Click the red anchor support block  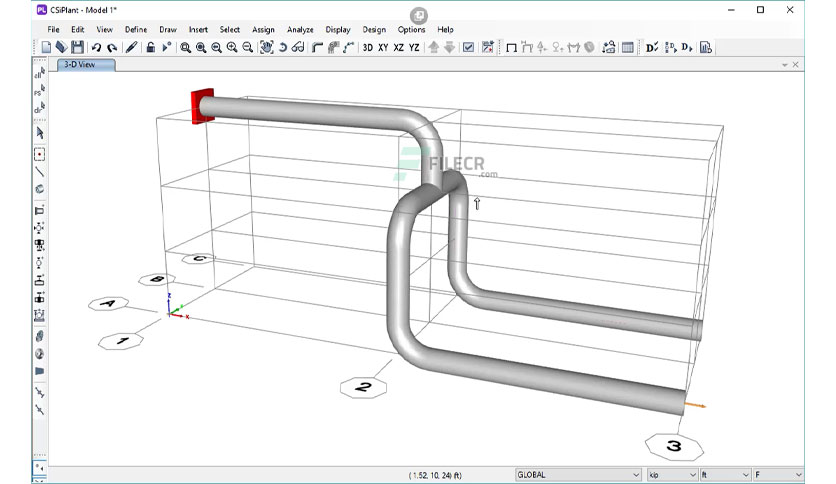[202, 106]
